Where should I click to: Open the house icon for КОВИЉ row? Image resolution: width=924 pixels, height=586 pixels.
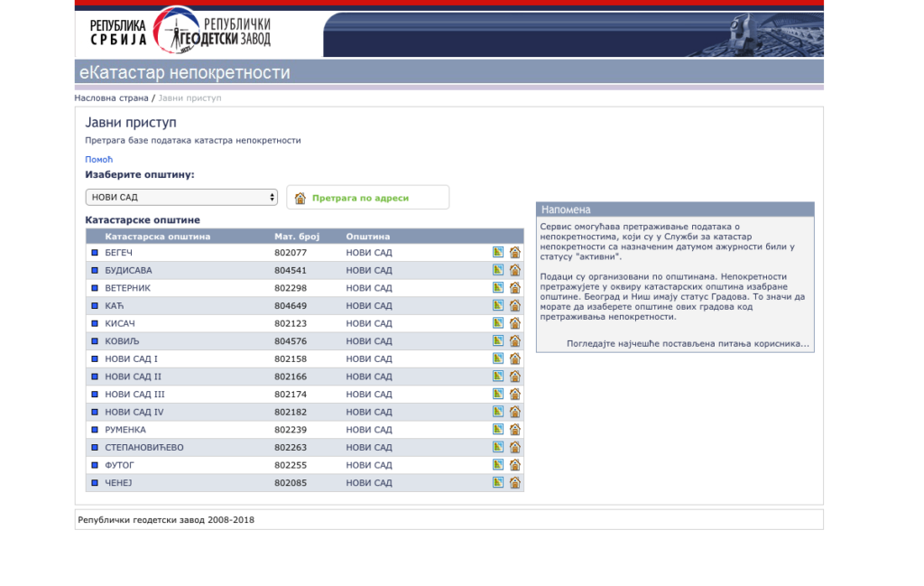[x=515, y=340]
